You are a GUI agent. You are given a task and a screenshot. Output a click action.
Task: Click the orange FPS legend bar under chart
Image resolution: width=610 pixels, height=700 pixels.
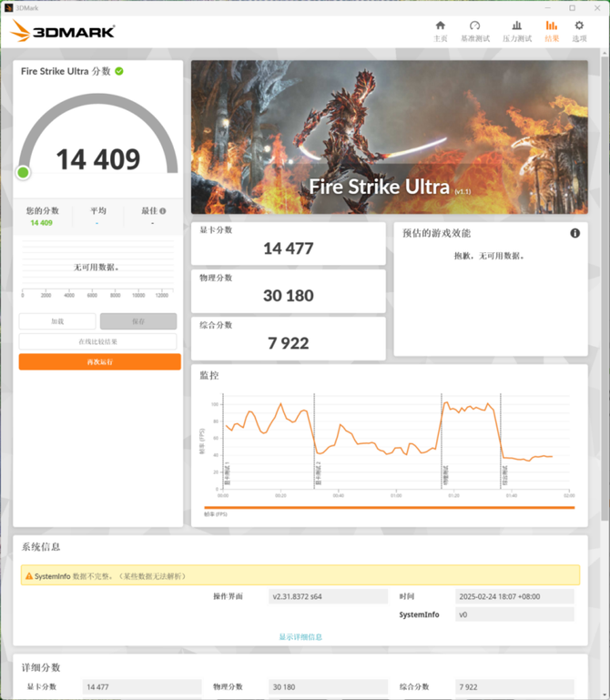pyautogui.click(x=390, y=508)
